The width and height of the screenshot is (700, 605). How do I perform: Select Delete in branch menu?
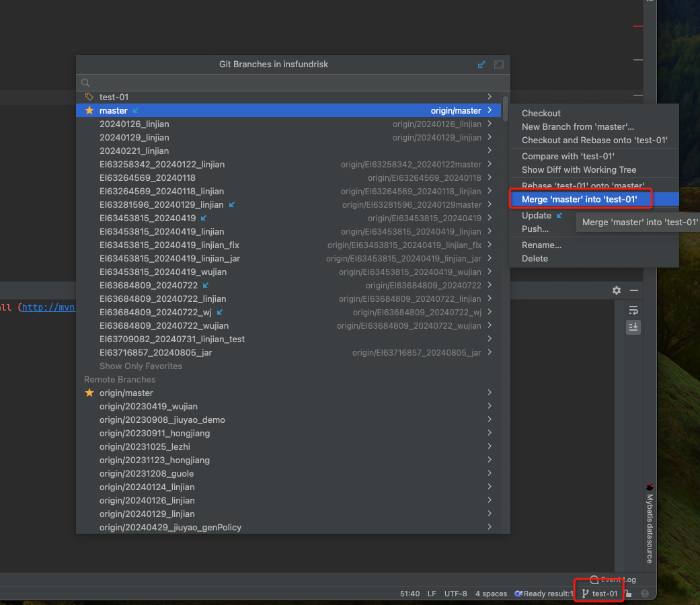point(594,258)
